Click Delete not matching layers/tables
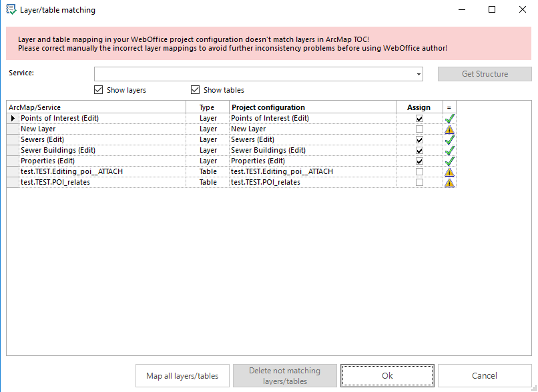 [x=284, y=375]
